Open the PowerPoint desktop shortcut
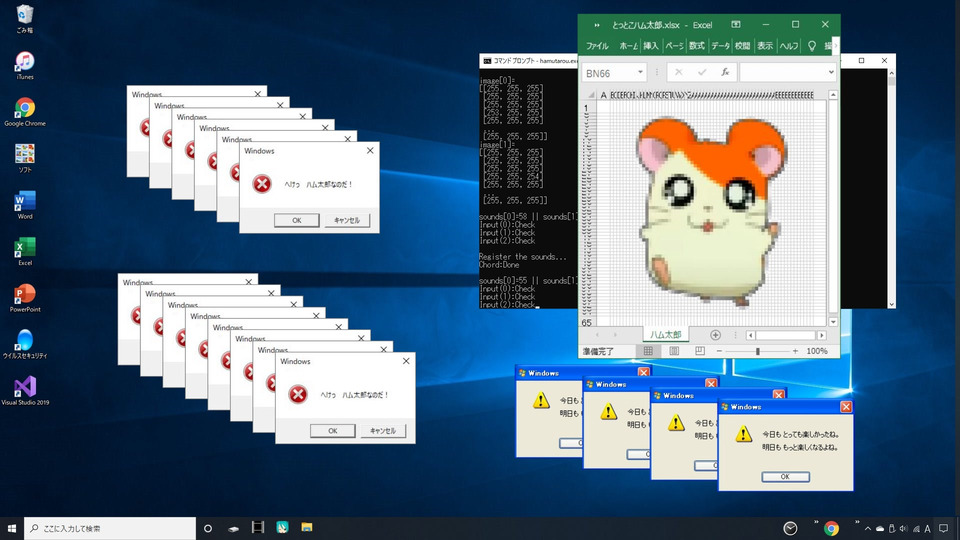 [24, 298]
